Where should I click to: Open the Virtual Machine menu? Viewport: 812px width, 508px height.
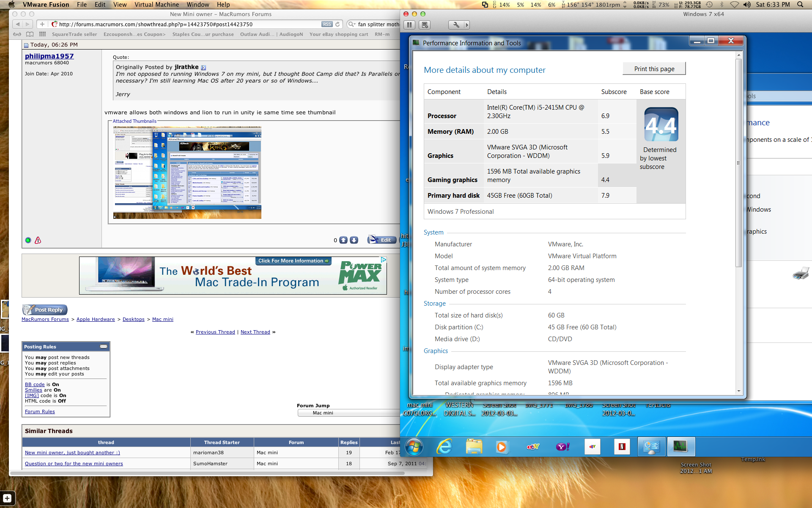pos(156,5)
